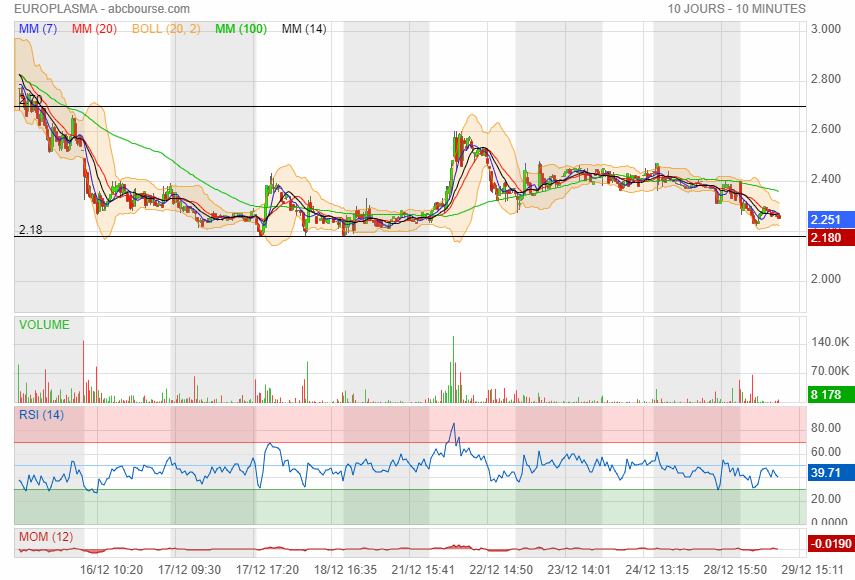Click the 29/12 15:11 time label
This screenshot has height=580, width=855.
click(813, 570)
